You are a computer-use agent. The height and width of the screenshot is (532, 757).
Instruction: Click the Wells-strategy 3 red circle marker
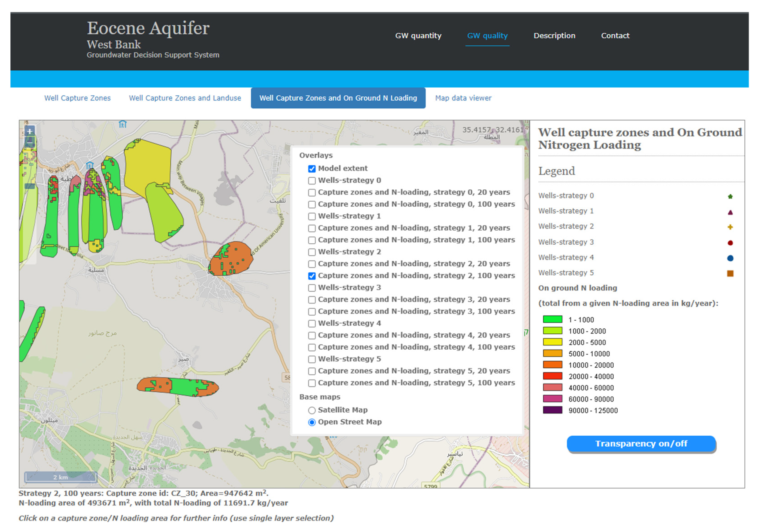[x=730, y=243]
